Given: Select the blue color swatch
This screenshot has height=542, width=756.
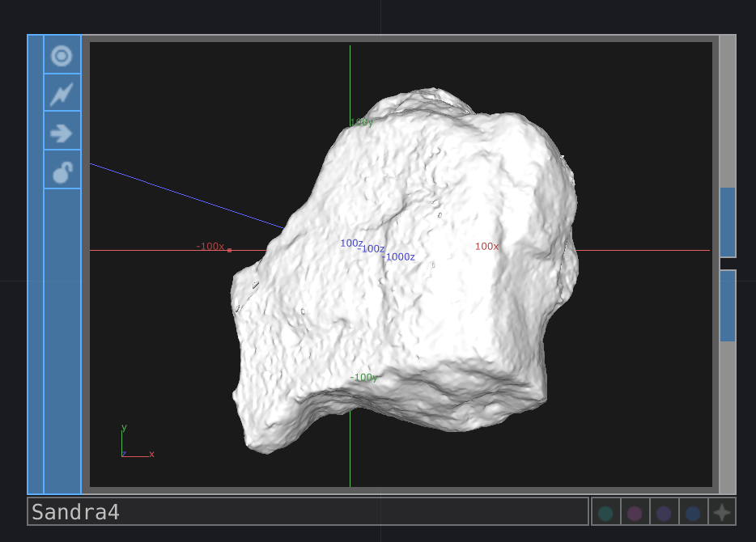Looking at the screenshot, I should coord(692,511).
